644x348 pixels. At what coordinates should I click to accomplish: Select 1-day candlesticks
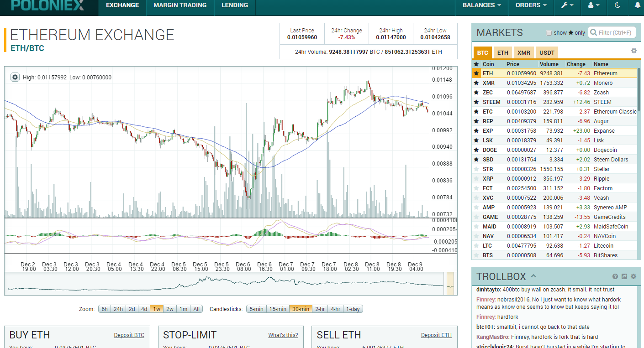[353, 309]
